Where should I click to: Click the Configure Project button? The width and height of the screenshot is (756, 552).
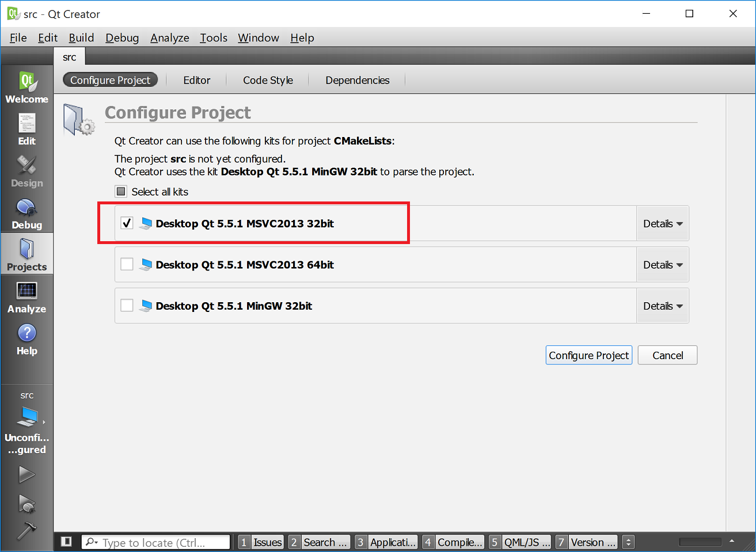(x=588, y=355)
